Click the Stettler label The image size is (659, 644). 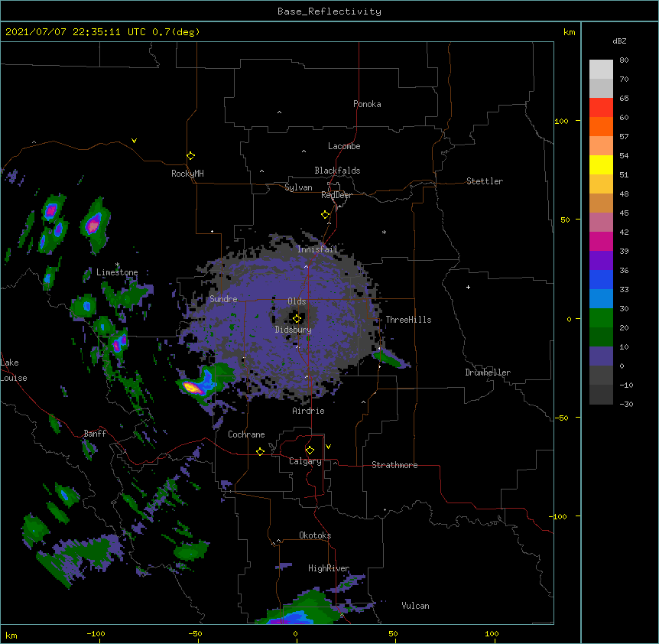[x=485, y=181]
